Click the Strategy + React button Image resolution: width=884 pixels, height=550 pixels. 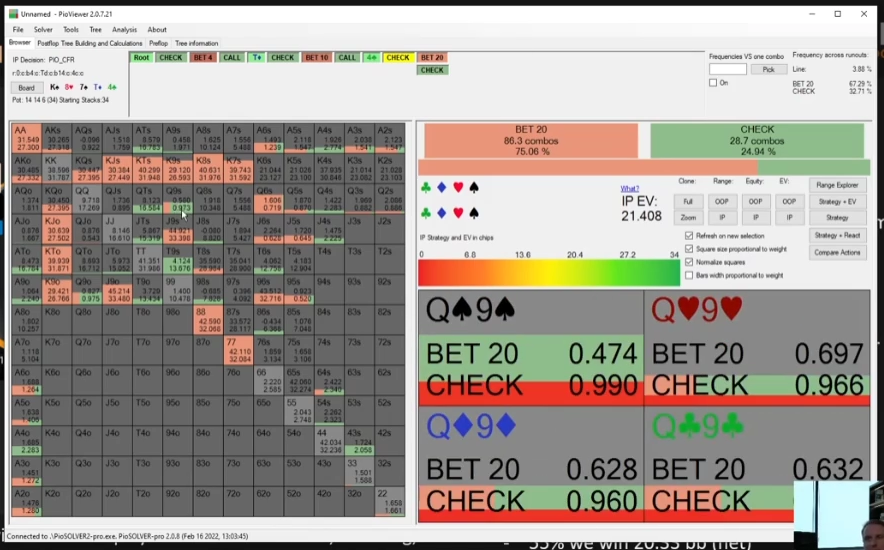click(x=837, y=236)
